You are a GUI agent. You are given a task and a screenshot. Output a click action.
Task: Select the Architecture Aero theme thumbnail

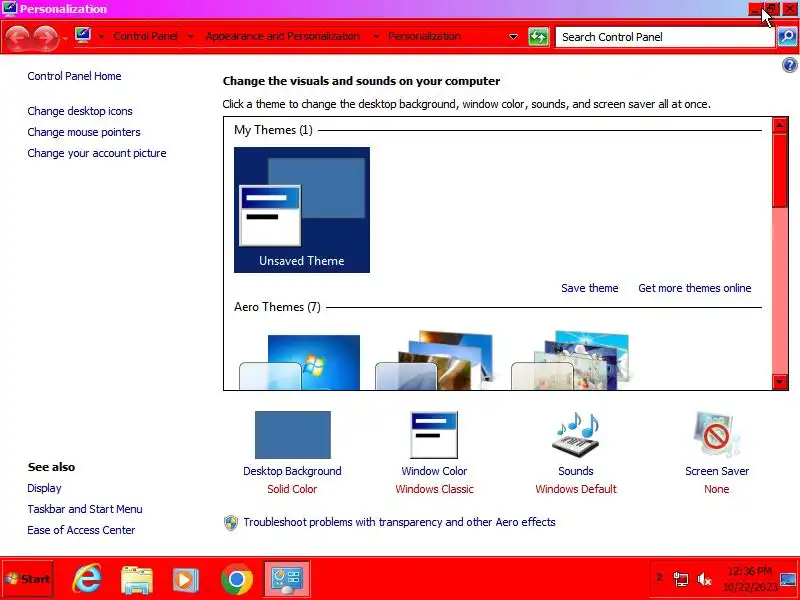[434, 360]
